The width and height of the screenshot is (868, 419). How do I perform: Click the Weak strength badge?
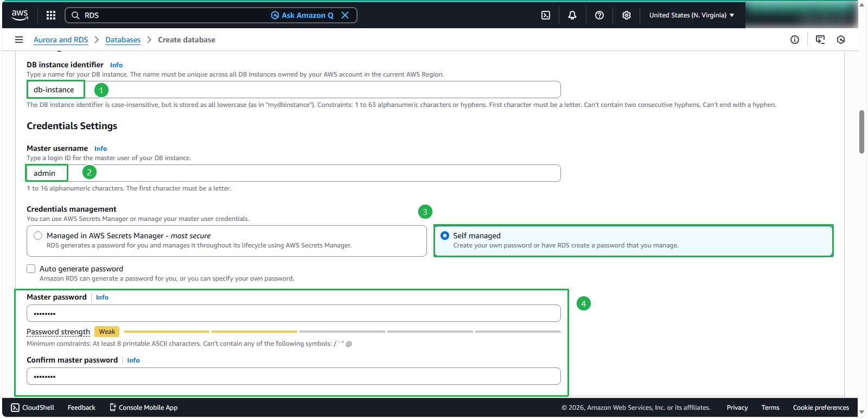click(x=107, y=332)
